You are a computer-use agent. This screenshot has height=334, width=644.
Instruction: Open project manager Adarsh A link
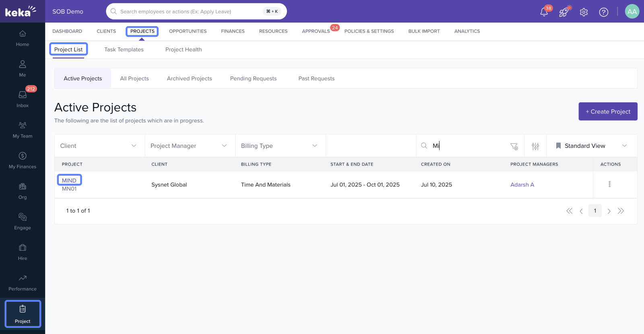[522, 185]
